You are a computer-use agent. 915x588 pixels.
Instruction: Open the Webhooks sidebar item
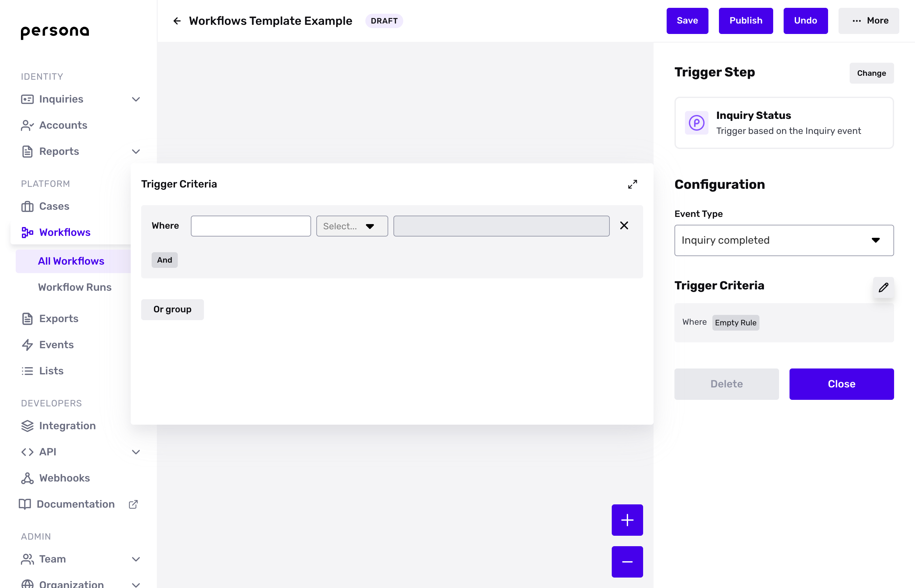[x=64, y=478]
